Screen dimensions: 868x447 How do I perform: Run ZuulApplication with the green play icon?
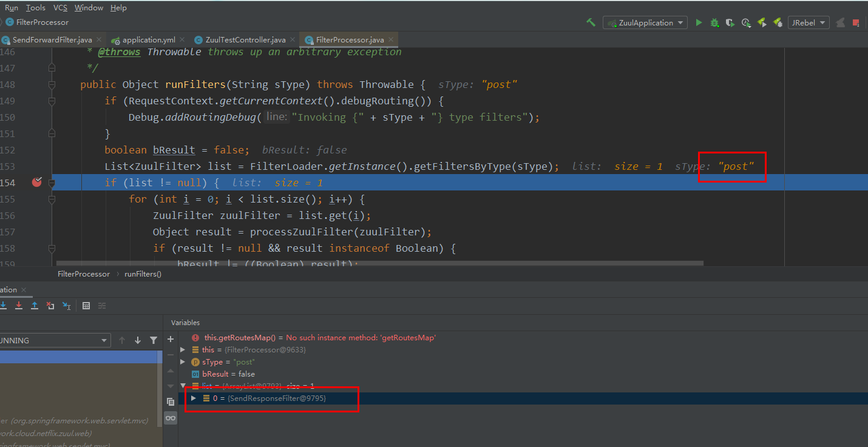[x=699, y=22]
